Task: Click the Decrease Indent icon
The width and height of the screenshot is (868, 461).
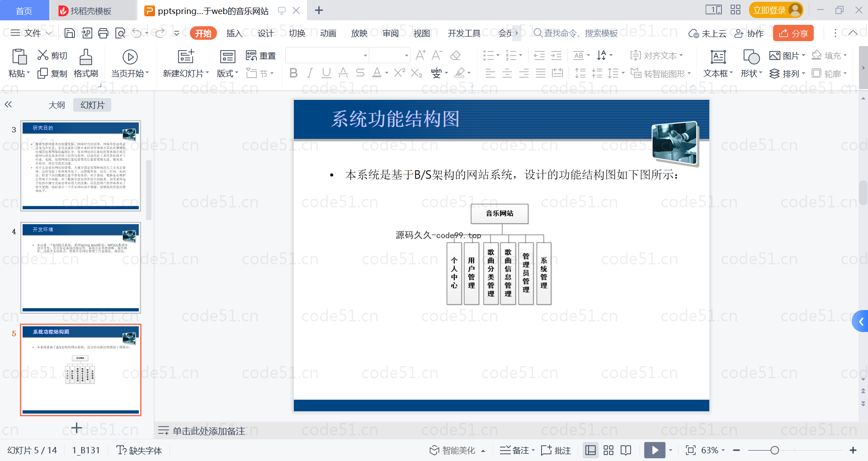Action: point(539,56)
